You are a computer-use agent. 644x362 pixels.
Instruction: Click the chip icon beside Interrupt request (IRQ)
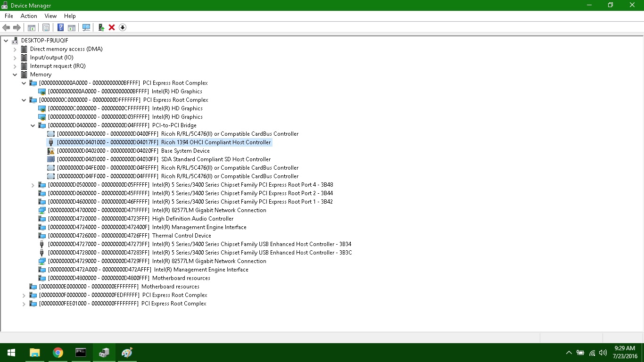pyautogui.click(x=24, y=66)
